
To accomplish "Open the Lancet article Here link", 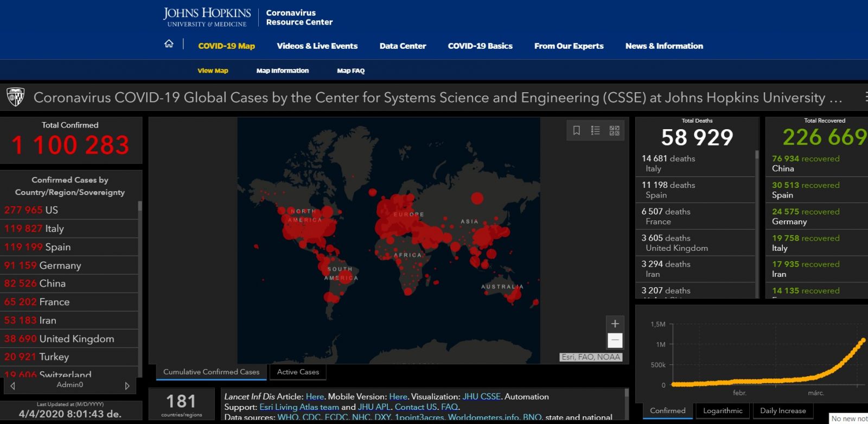I will [x=315, y=397].
